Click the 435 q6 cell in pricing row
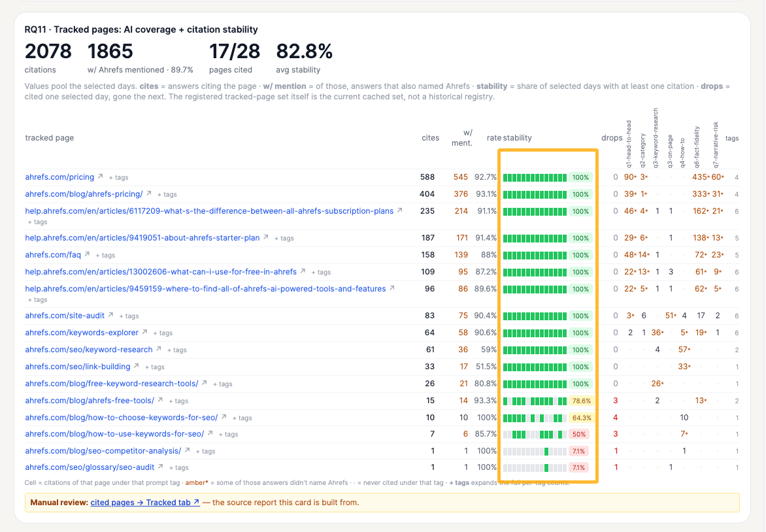 click(701, 177)
